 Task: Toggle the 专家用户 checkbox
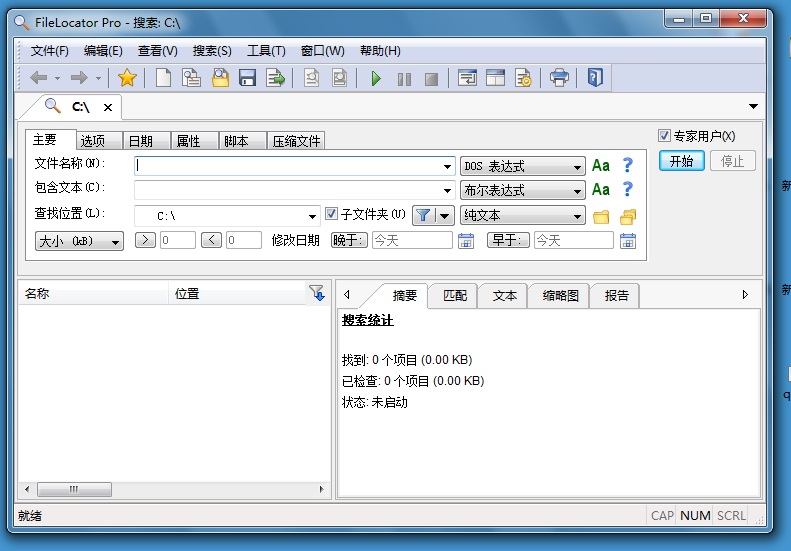664,136
